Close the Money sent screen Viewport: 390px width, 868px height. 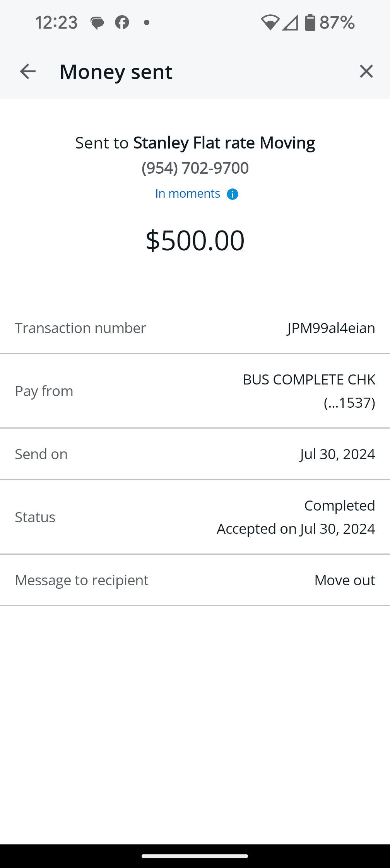(366, 71)
